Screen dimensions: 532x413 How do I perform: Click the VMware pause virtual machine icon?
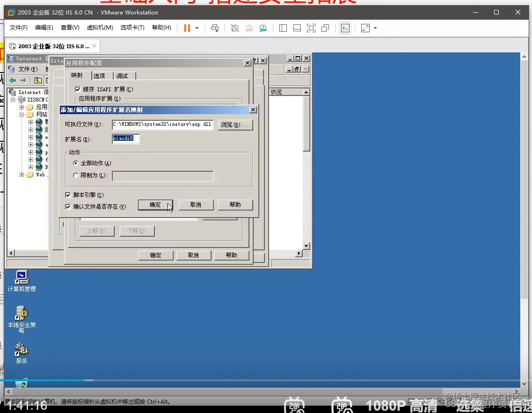pyautogui.click(x=187, y=28)
